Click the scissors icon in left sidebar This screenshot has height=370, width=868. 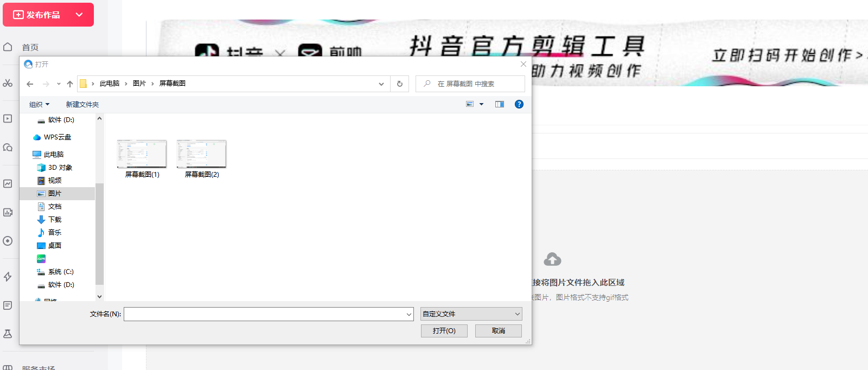click(8, 83)
